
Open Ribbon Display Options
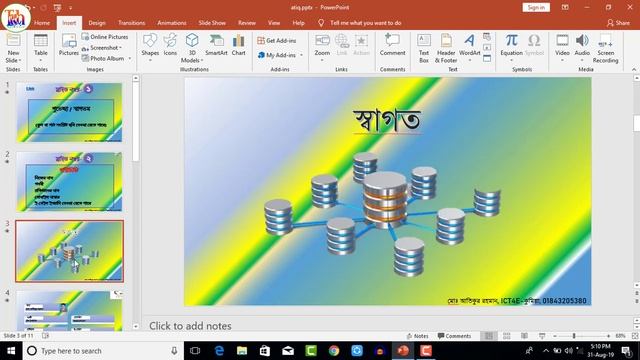tap(565, 7)
